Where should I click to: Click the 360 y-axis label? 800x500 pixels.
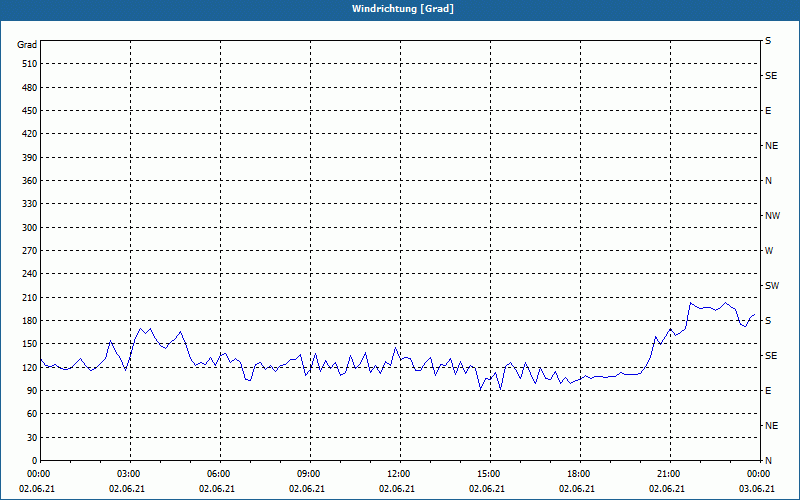click(30, 181)
